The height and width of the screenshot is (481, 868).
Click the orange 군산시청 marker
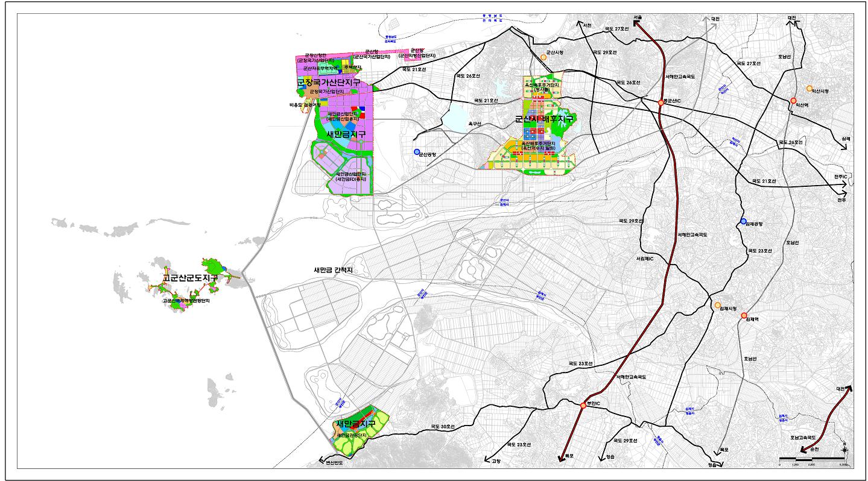tap(543, 57)
